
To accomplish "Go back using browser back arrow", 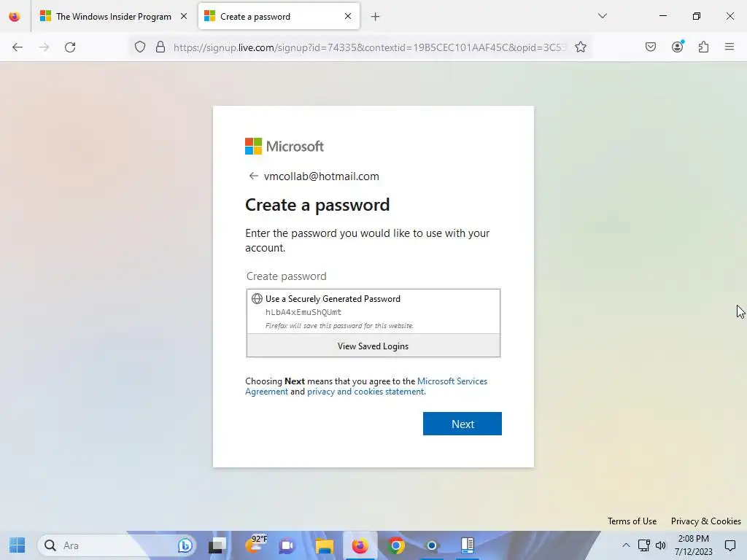I will [18, 47].
